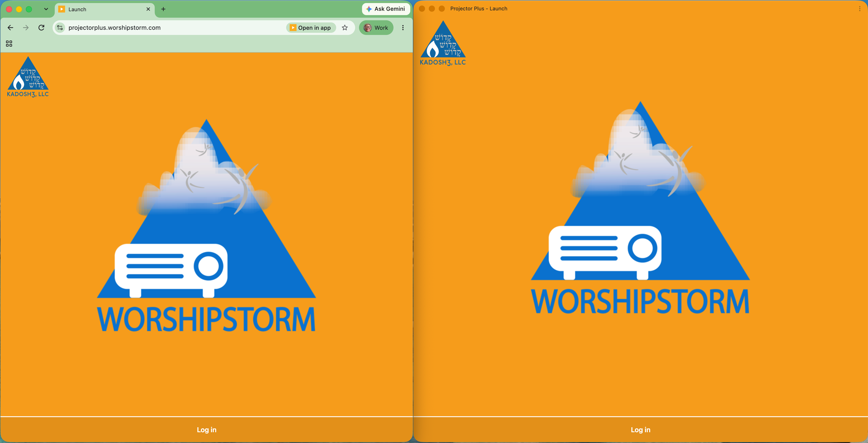Minimize the Chrome window with yellow button

19,9
